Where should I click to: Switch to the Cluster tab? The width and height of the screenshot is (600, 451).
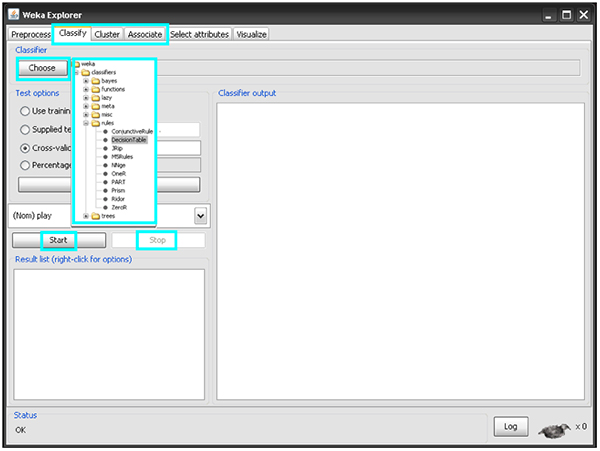(x=107, y=34)
